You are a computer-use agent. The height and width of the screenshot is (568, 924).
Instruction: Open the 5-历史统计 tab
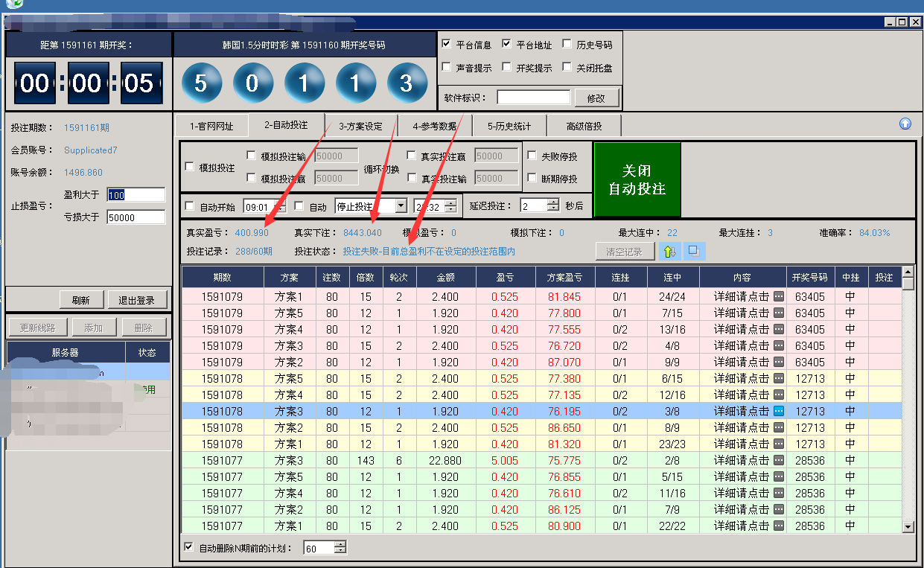tap(509, 126)
